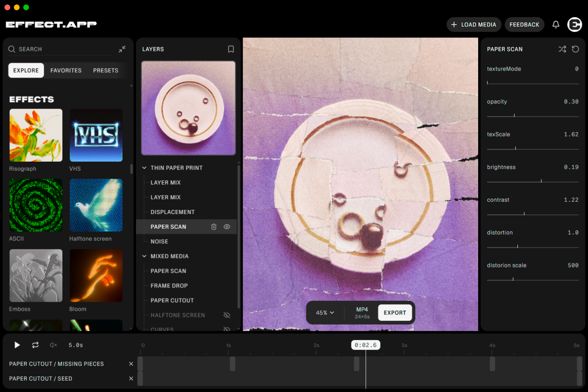Open the account profile avatar
This screenshot has height=392, width=588.
coord(575,24)
